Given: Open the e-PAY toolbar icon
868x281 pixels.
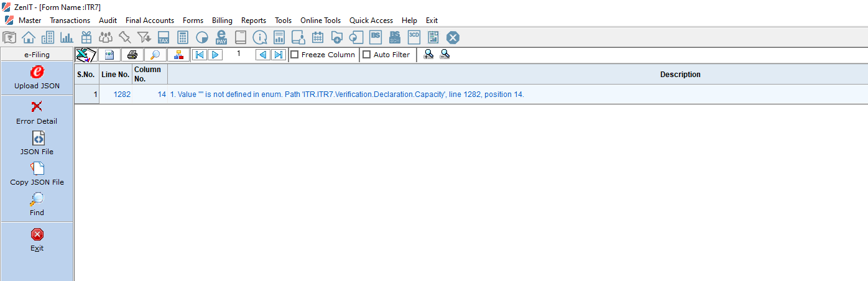Looking at the screenshot, I should (221, 38).
